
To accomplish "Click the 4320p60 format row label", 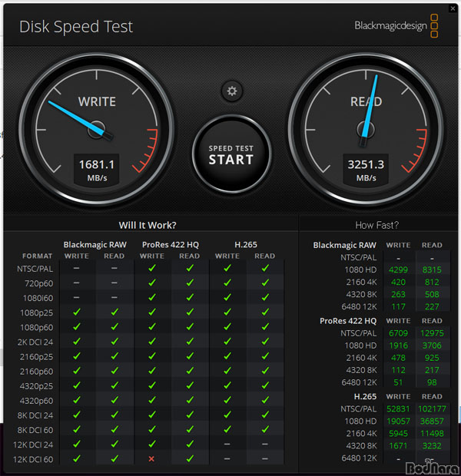I will coord(36,401).
